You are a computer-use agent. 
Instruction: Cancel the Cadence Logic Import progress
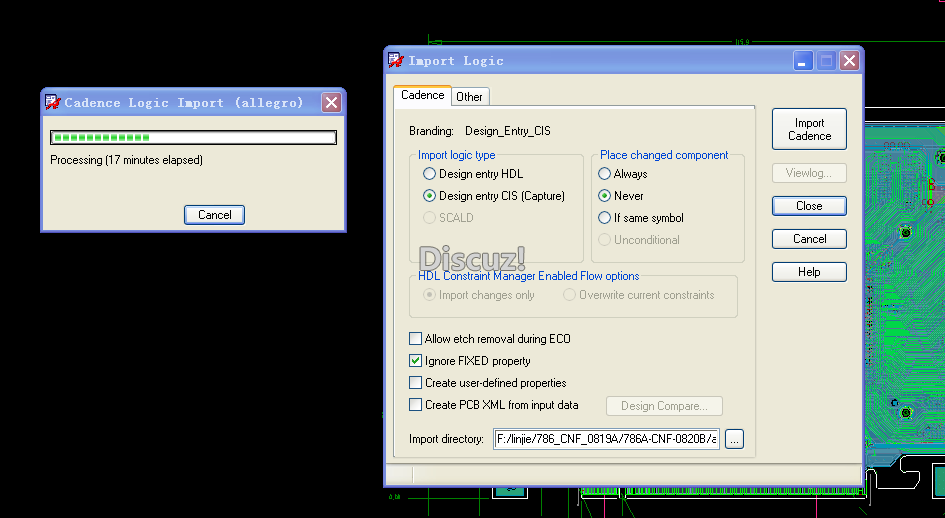click(215, 215)
